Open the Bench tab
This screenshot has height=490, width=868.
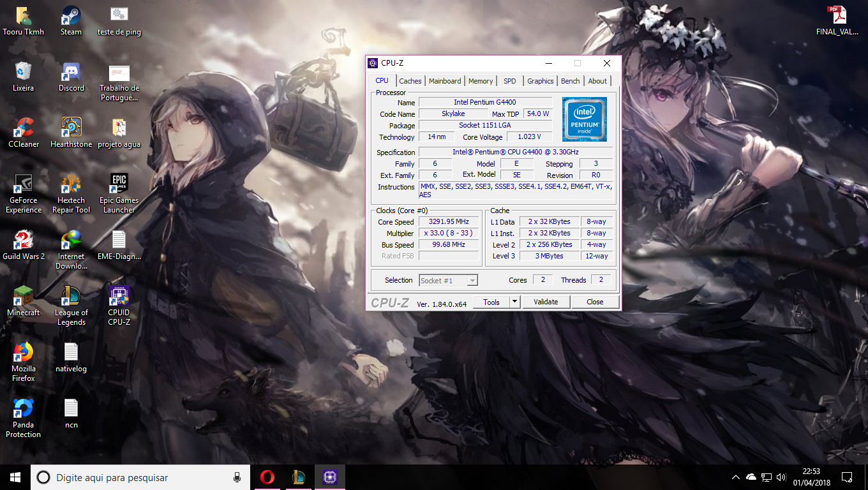(571, 81)
